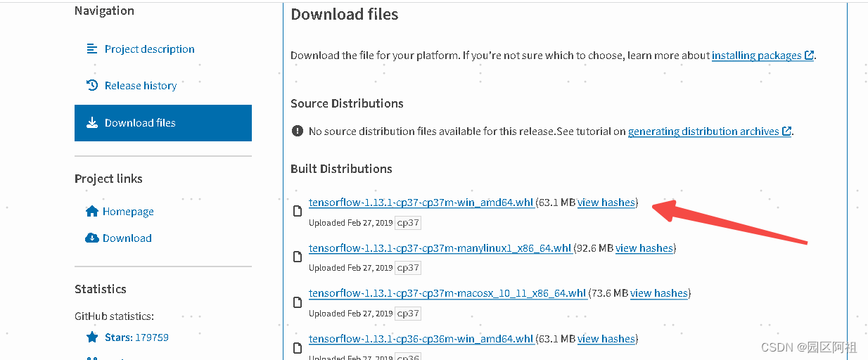View hashes for cp37 manylinux1 wheel
The width and height of the screenshot is (868, 360).
pos(644,248)
